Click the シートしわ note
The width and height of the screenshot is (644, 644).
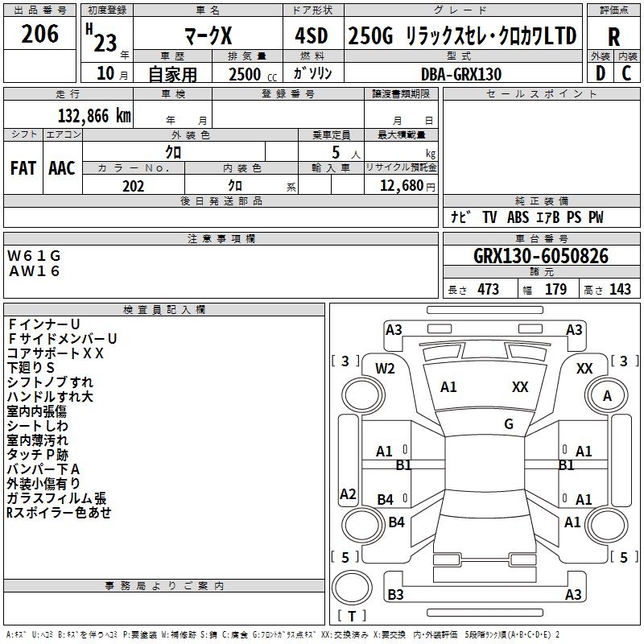coord(38,426)
